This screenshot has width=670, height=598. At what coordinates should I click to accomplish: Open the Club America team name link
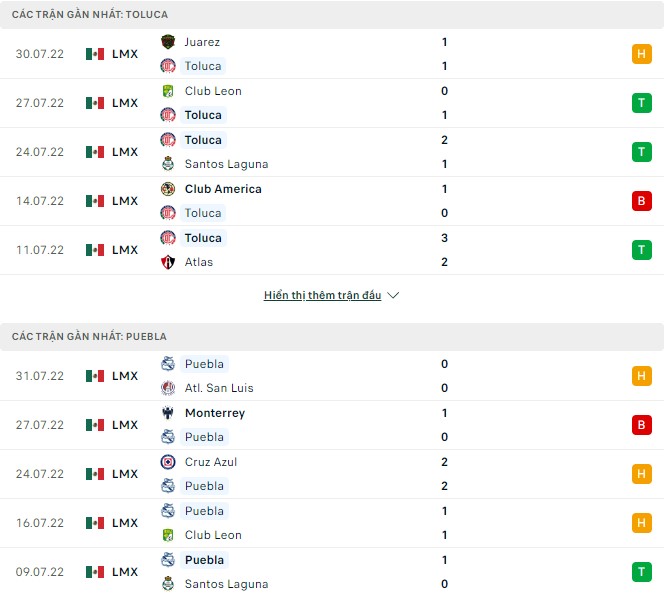pyautogui.click(x=223, y=189)
